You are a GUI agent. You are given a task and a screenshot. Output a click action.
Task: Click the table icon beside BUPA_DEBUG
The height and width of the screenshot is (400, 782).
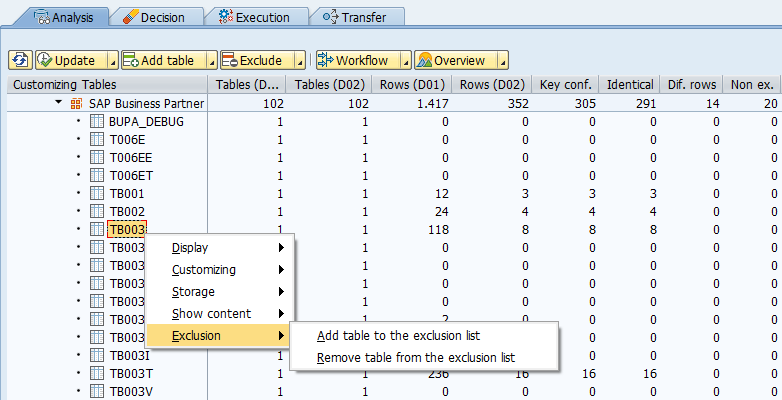[x=97, y=122]
